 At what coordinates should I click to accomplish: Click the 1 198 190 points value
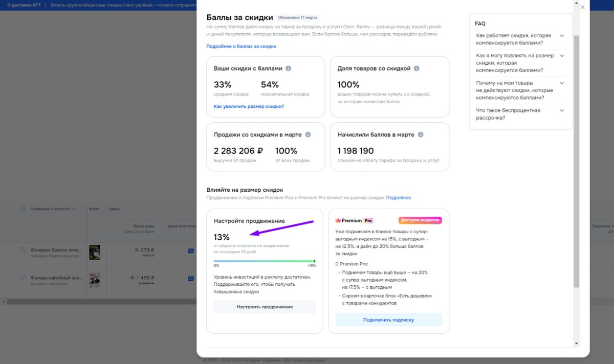(x=356, y=151)
